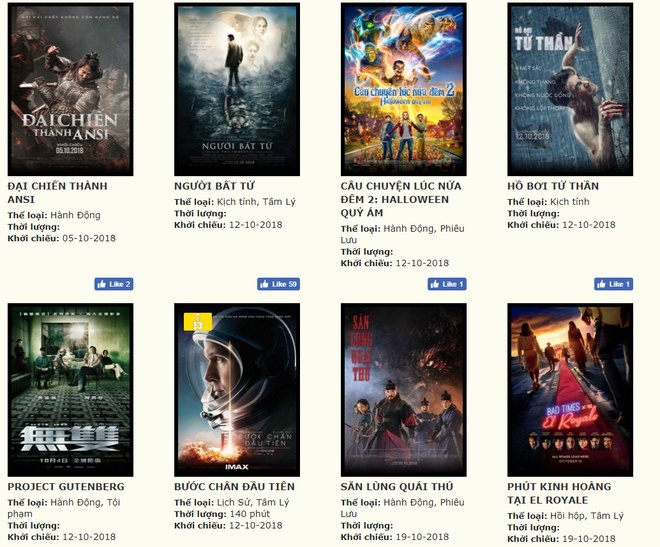Like Người Bất Tử (Like 59 button)
660x547 pixels.
[x=279, y=284]
